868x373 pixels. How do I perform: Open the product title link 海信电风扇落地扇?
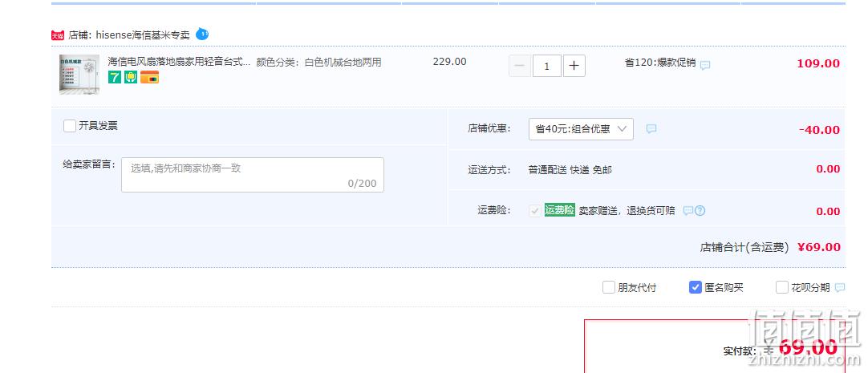[179, 62]
